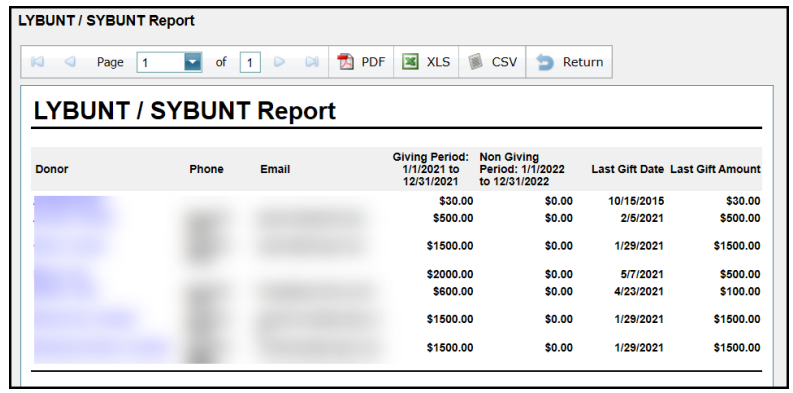Viewport: 793px width, 393px height.
Task: Click Giving Period column header
Action: click(431, 169)
